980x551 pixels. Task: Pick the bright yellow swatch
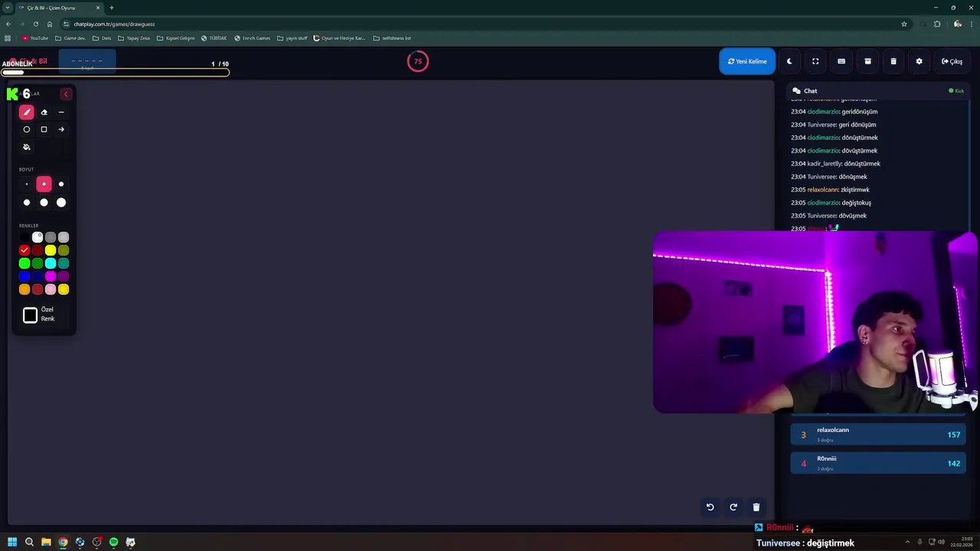pyautogui.click(x=51, y=250)
